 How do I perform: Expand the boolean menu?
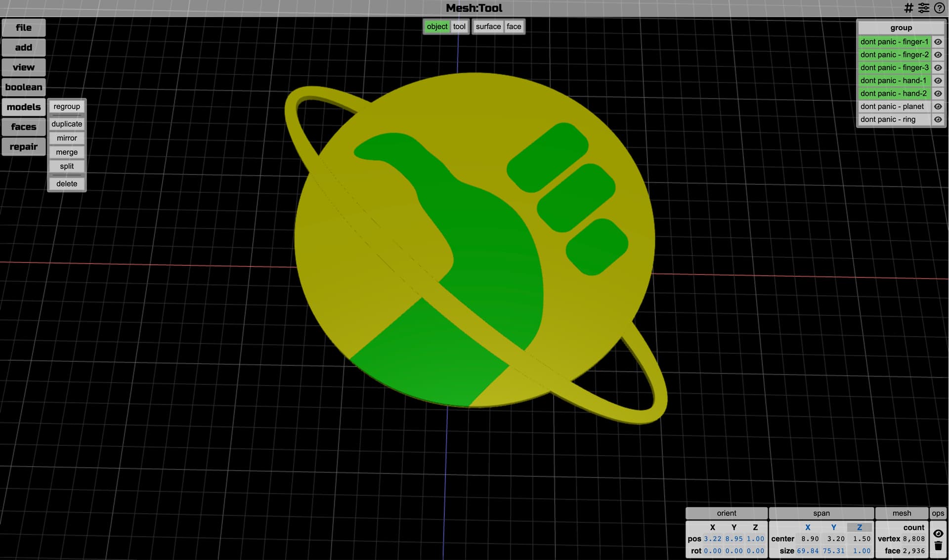click(24, 87)
